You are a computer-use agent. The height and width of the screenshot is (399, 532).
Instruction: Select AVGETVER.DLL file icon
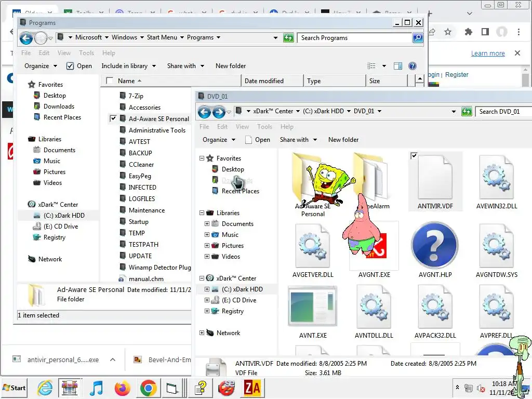pos(312,246)
